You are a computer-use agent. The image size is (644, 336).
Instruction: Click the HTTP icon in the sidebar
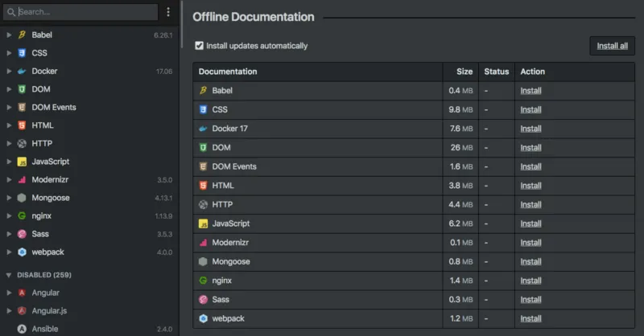(x=22, y=143)
